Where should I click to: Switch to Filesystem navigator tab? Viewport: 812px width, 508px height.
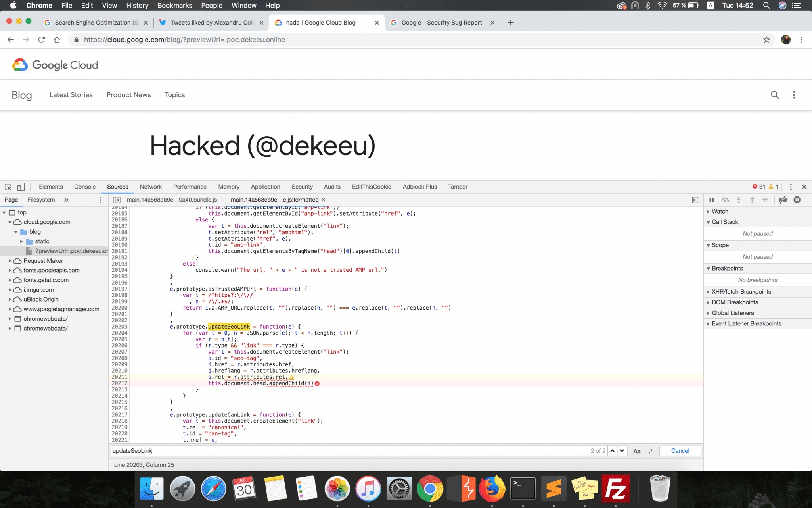(41, 200)
